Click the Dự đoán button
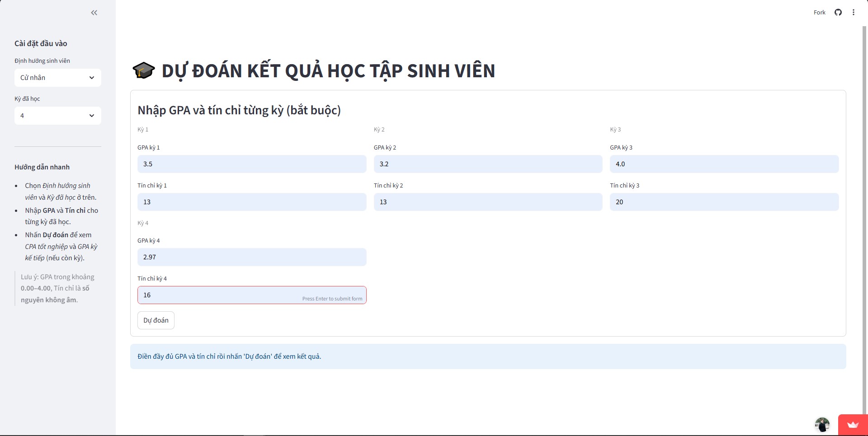 coord(156,320)
